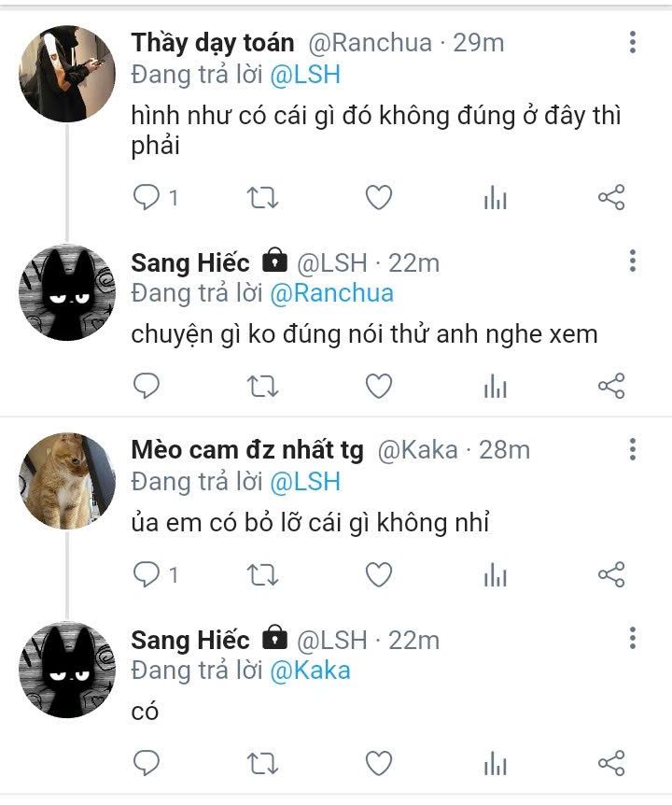Reply to Sang Hiếc's tweet to @Ranchua
This screenshot has width=672, height=805.
click(147, 385)
